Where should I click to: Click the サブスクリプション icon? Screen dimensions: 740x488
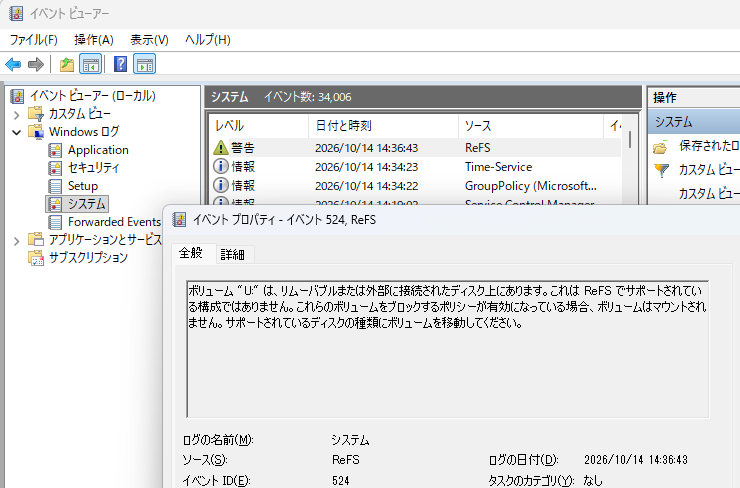coord(36,258)
